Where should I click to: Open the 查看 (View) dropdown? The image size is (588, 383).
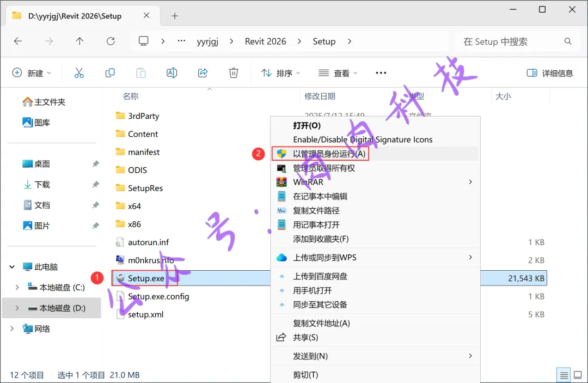(x=338, y=73)
